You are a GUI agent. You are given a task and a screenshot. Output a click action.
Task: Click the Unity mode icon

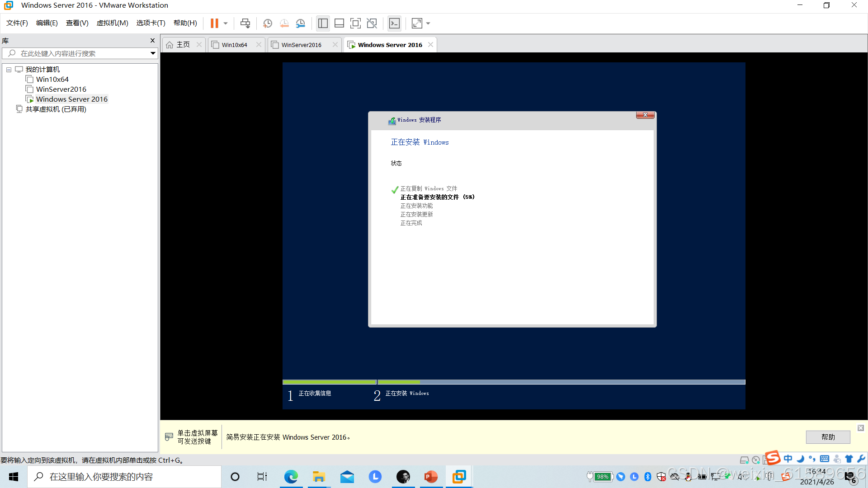372,23
